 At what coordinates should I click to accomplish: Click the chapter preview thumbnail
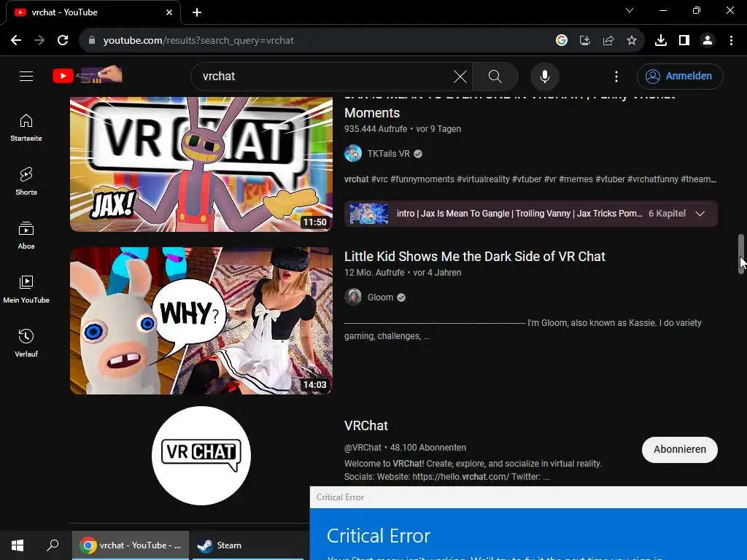pos(368,214)
